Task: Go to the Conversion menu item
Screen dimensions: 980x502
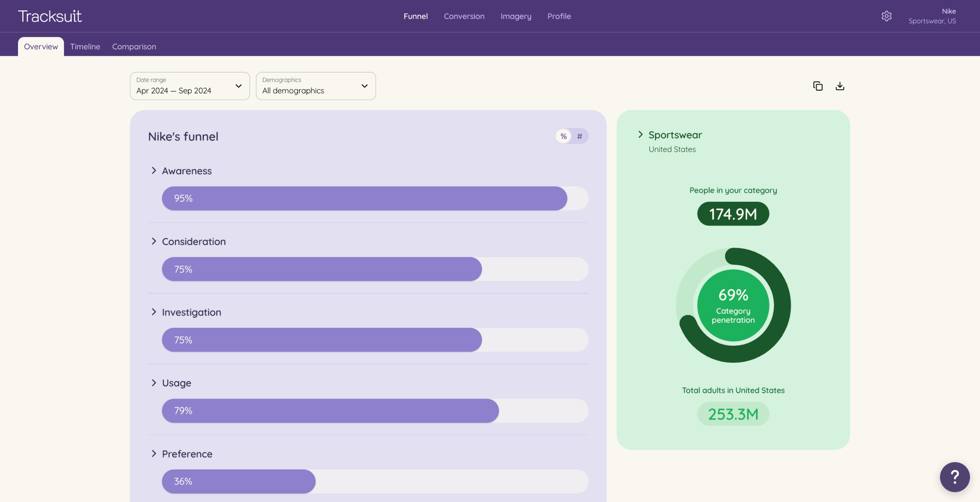Action: pos(464,16)
